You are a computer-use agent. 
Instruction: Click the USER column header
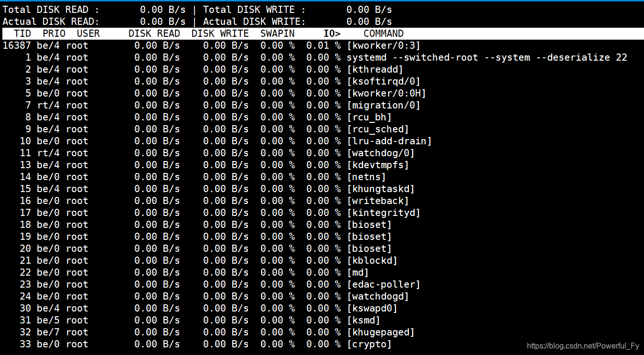pyautogui.click(x=88, y=33)
